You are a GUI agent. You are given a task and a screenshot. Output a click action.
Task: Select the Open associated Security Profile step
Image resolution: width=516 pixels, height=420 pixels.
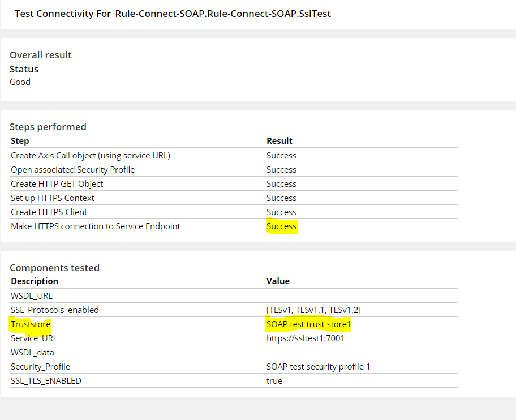(73, 169)
